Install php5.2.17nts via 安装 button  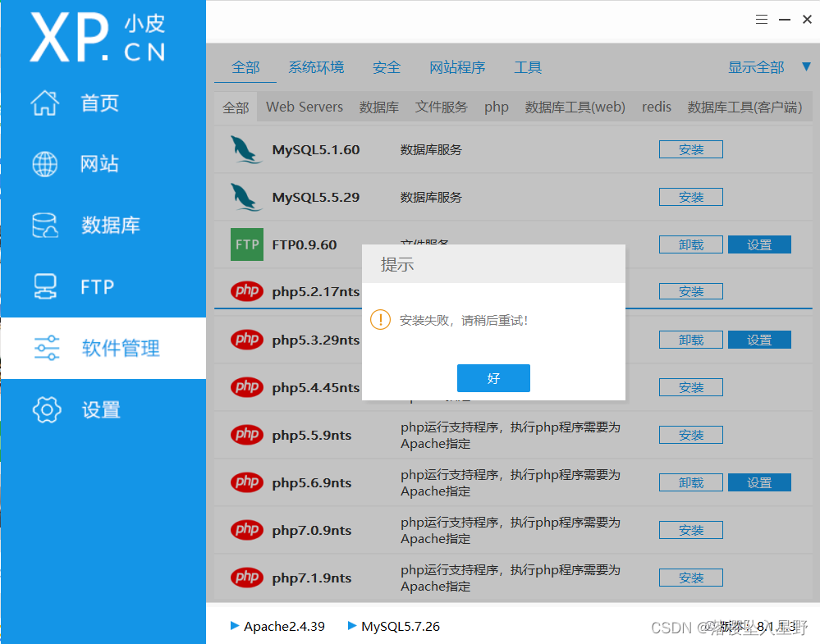691,291
